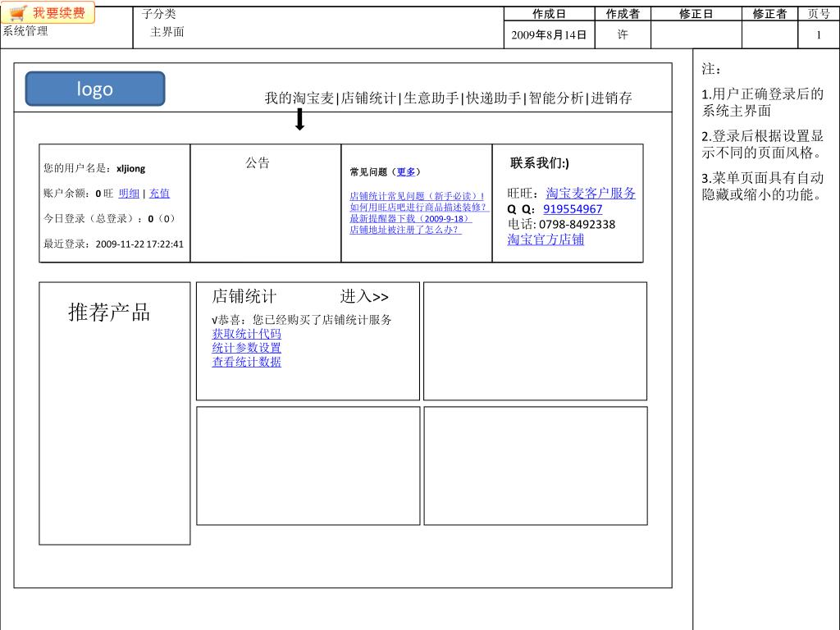Click the QQ number 919554967 link
This screenshot has width=840, height=630.
point(573,209)
